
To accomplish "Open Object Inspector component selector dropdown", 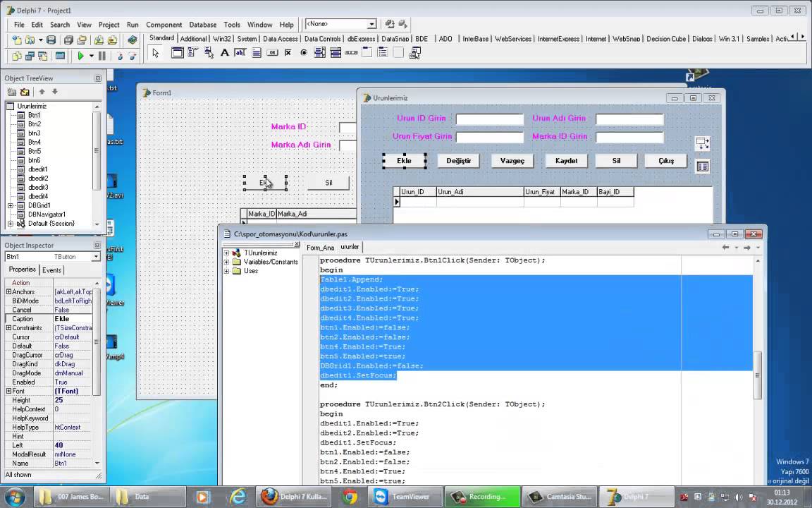I will pyautogui.click(x=96, y=257).
